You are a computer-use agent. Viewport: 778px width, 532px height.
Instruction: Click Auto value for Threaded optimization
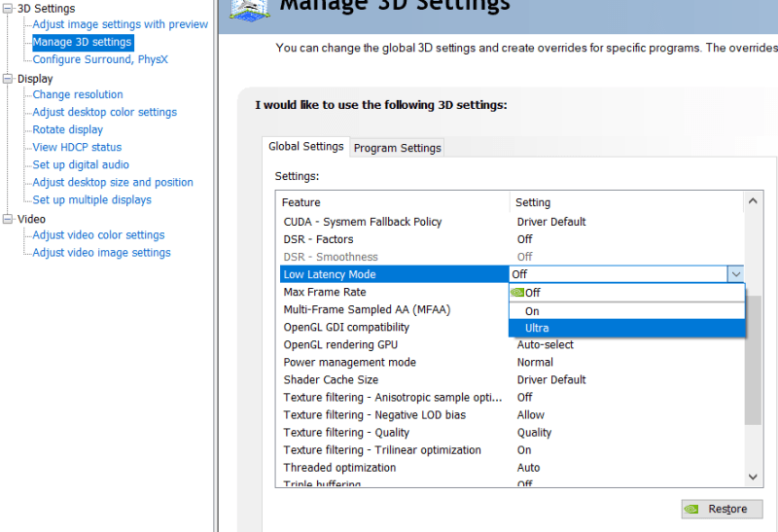(528, 468)
